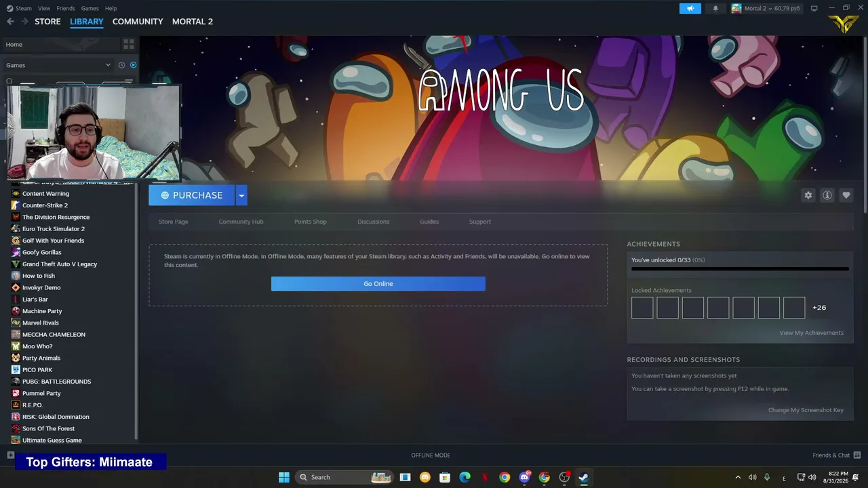Open View My Achievements
Screen dimensions: 868x488
click(812, 333)
